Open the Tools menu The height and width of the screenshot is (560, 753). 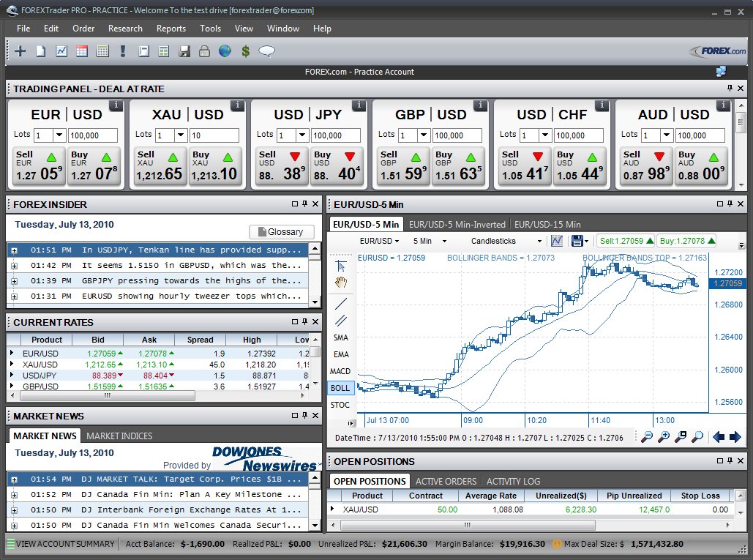[210, 29]
